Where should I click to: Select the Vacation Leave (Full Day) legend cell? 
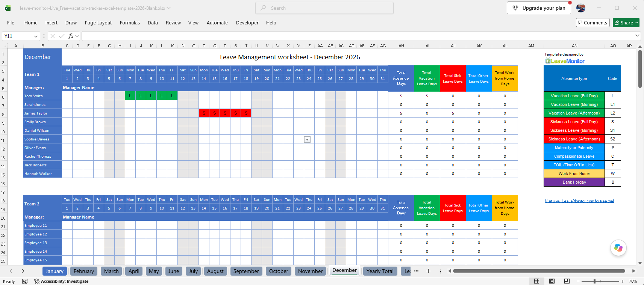574,96
